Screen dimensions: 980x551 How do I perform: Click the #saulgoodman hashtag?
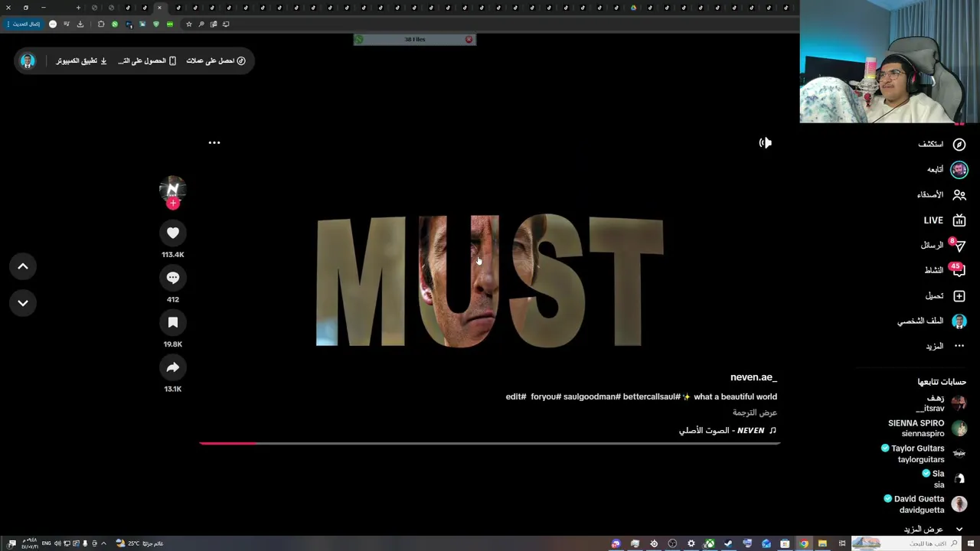click(x=591, y=396)
